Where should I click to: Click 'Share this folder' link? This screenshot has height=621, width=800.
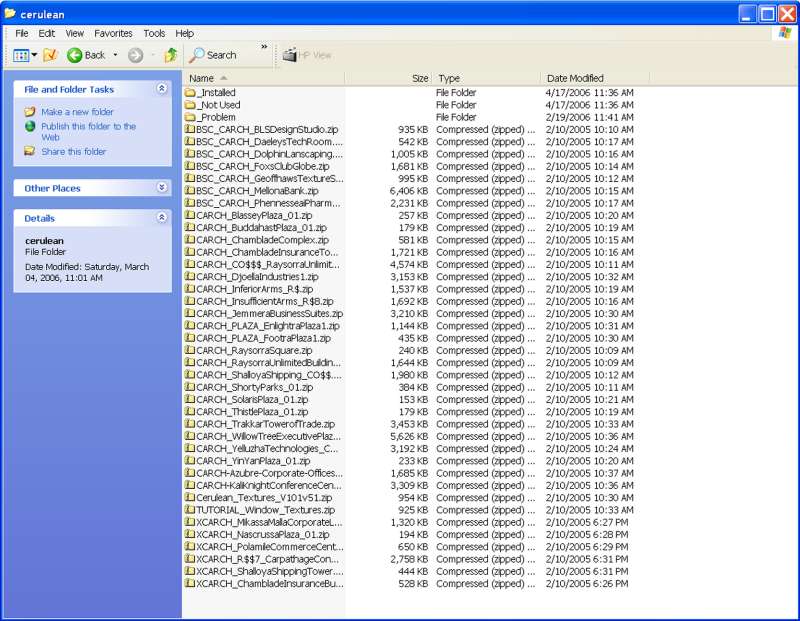tap(73, 152)
